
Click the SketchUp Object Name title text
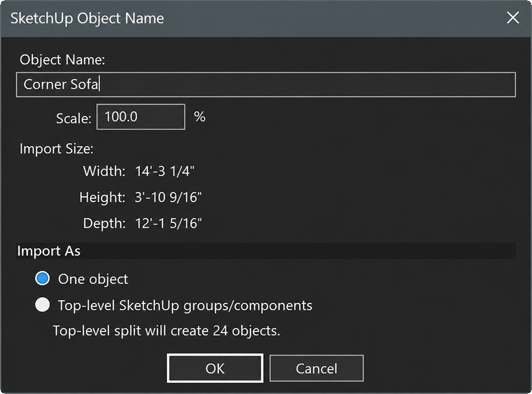[x=87, y=18]
